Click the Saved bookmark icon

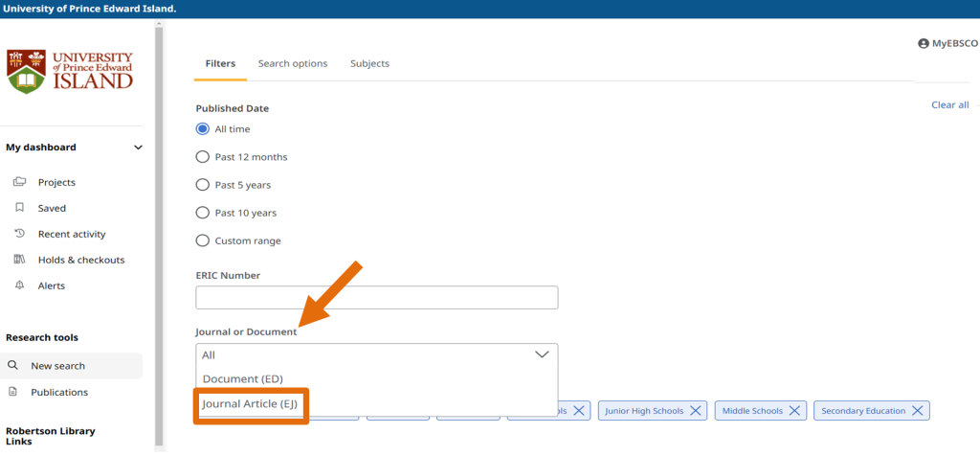click(x=19, y=208)
